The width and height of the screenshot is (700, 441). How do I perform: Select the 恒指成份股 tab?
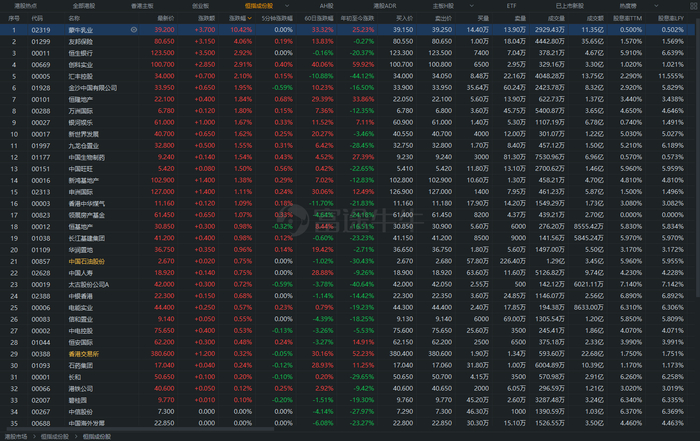259,6
